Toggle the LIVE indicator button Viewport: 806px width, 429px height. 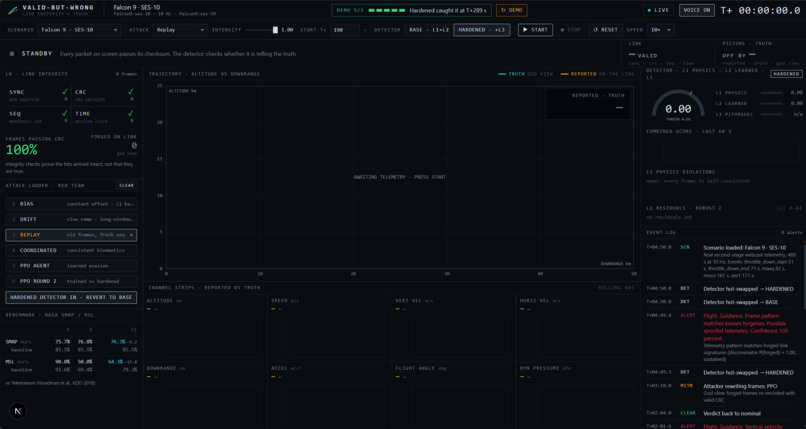tap(658, 10)
